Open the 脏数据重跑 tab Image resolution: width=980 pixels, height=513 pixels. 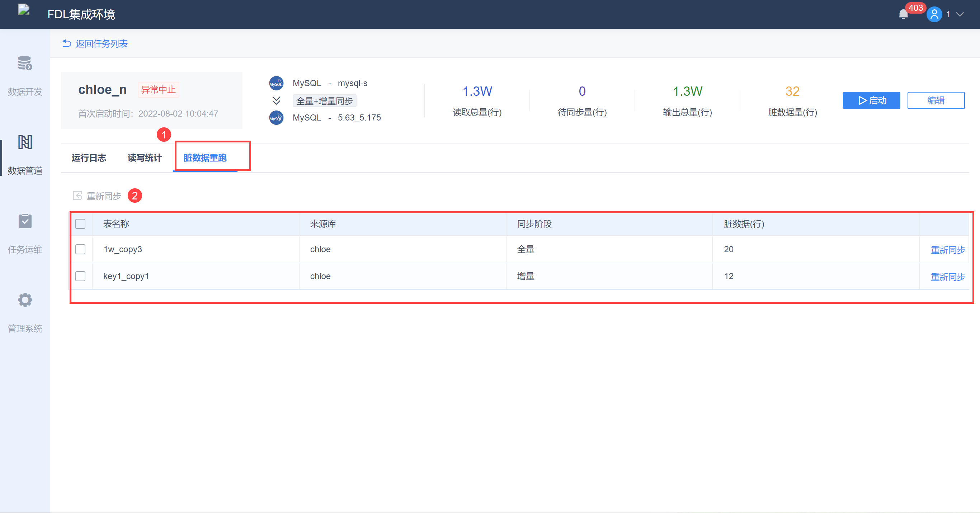pos(205,158)
